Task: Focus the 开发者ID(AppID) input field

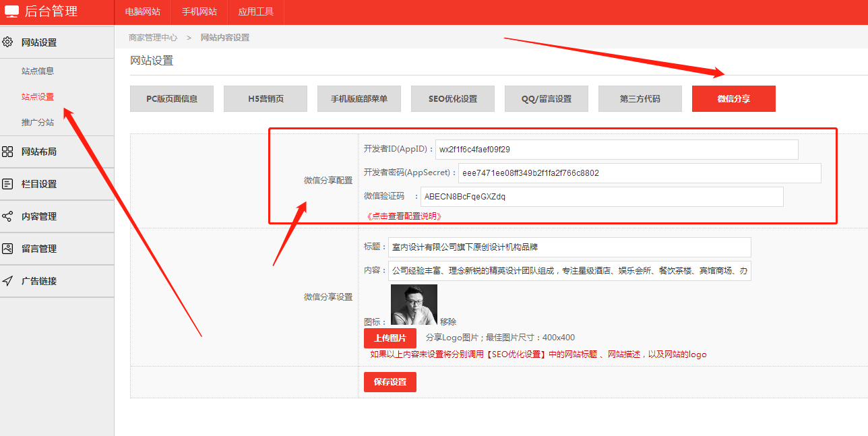Action: pos(616,150)
